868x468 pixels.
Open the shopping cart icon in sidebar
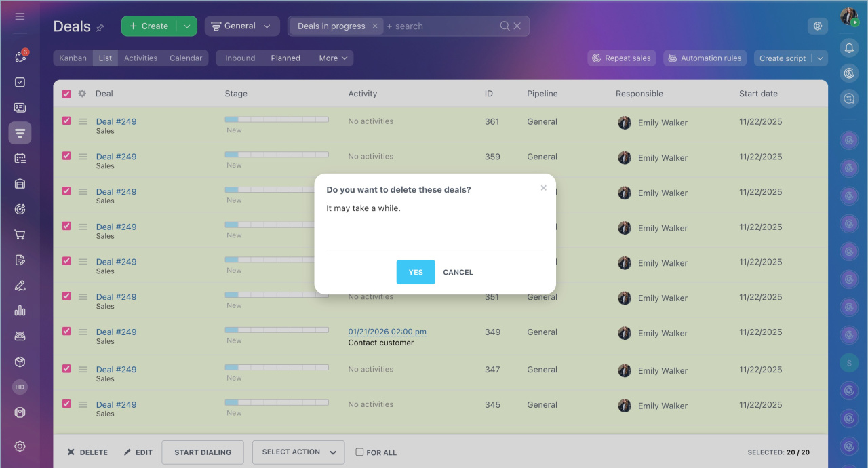tap(20, 235)
